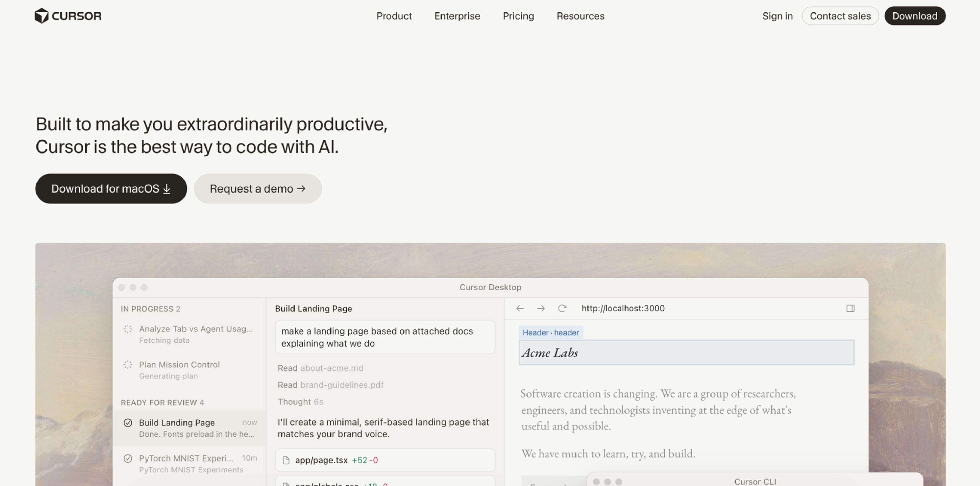Image resolution: width=980 pixels, height=486 pixels.
Task: Click the browser forward arrow in Cursor Desktop
Action: (541, 308)
